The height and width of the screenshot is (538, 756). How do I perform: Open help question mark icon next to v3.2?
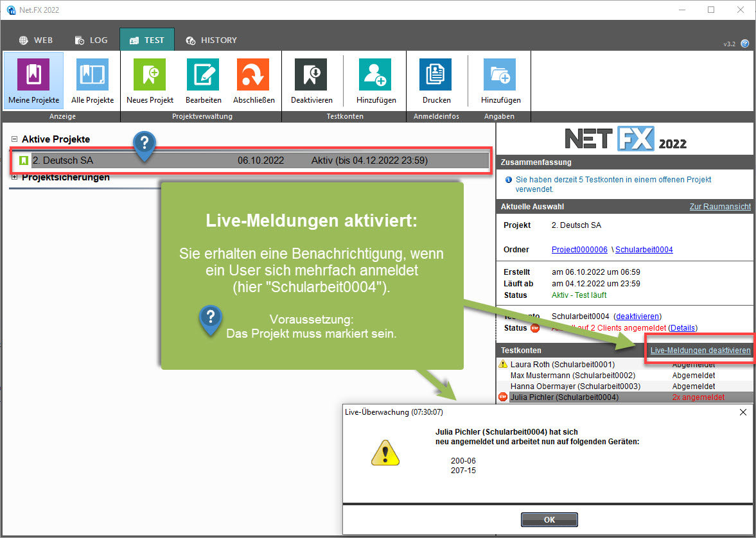[745, 44]
